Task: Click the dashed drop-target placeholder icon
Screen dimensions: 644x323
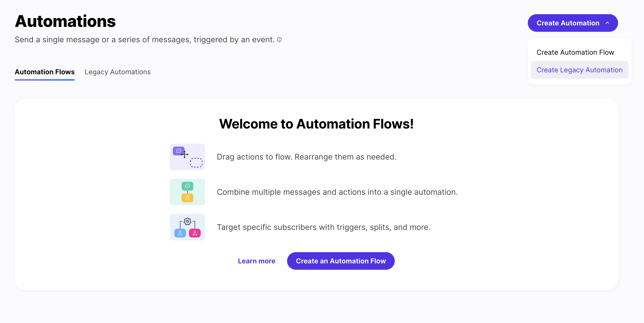Action: point(196,163)
